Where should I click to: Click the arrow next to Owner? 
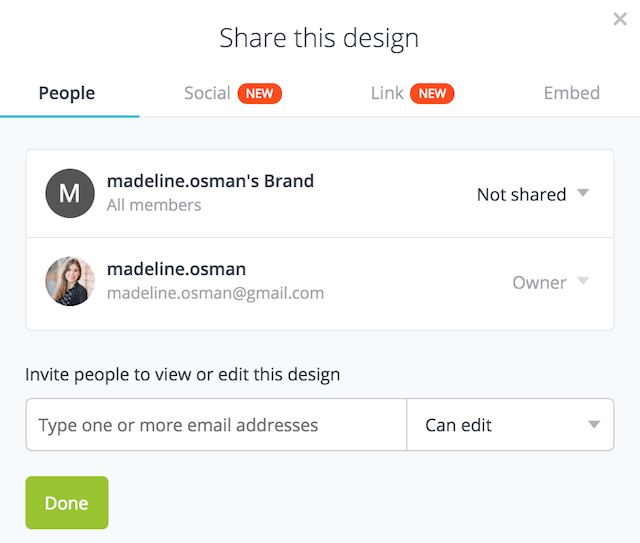click(584, 282)
